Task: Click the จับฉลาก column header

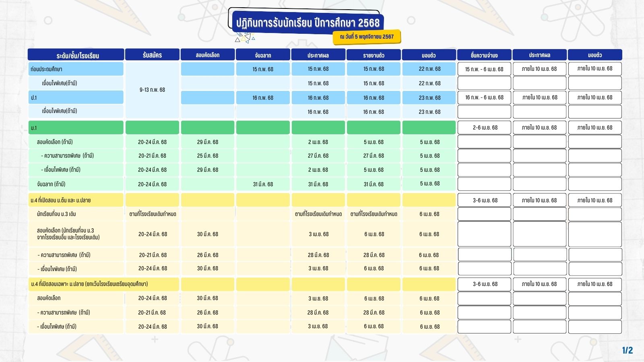Action: 263,55
